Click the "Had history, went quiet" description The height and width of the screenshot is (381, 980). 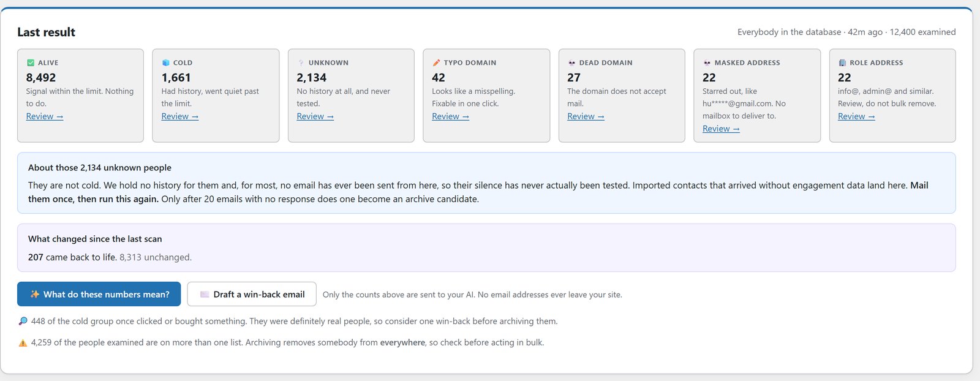point(210,97)
